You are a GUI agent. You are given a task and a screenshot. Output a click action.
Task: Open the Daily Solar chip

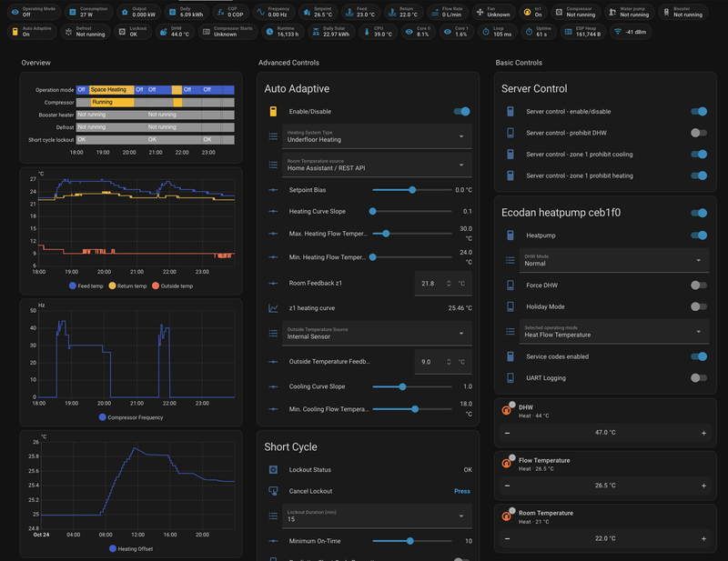tap(331, 32)
